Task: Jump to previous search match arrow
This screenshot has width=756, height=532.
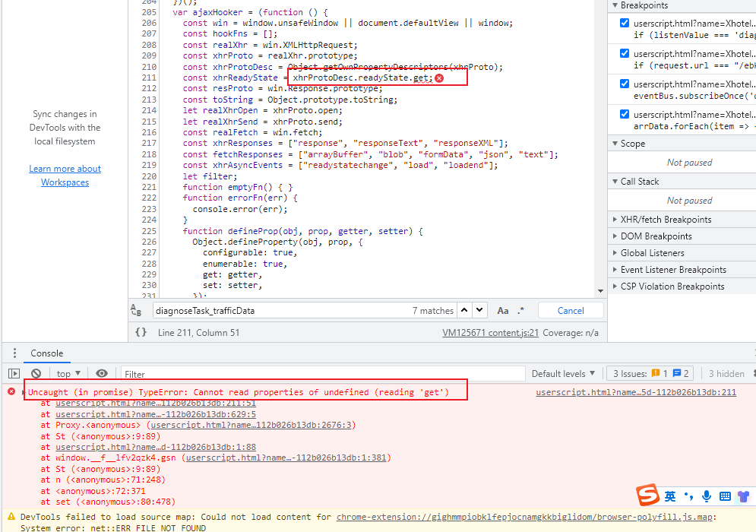Action: click(464, 310)
